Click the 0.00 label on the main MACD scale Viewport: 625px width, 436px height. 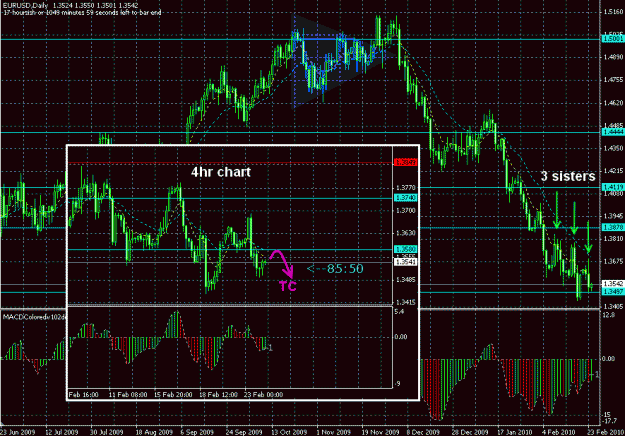(x=608, y=359)
